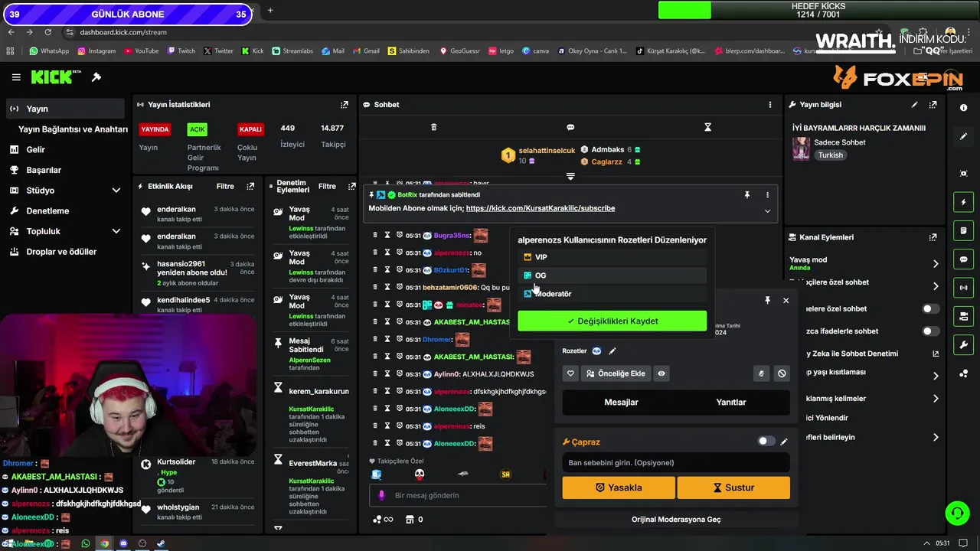Open Filtre in Denetim Eylemleri panel
980x551 pixels.
(327, 186)
